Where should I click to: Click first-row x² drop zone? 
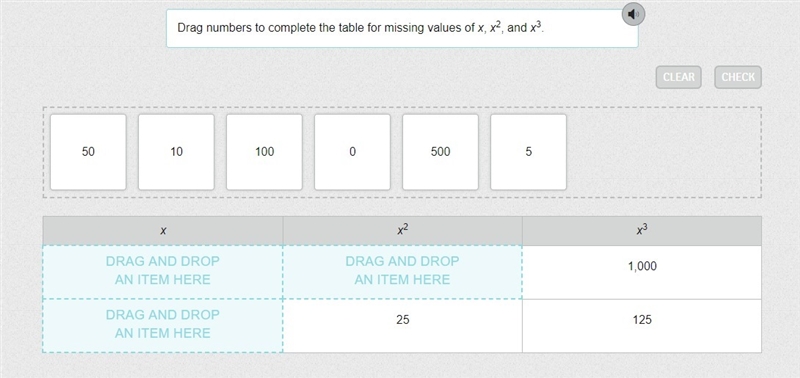click(403, 272)
